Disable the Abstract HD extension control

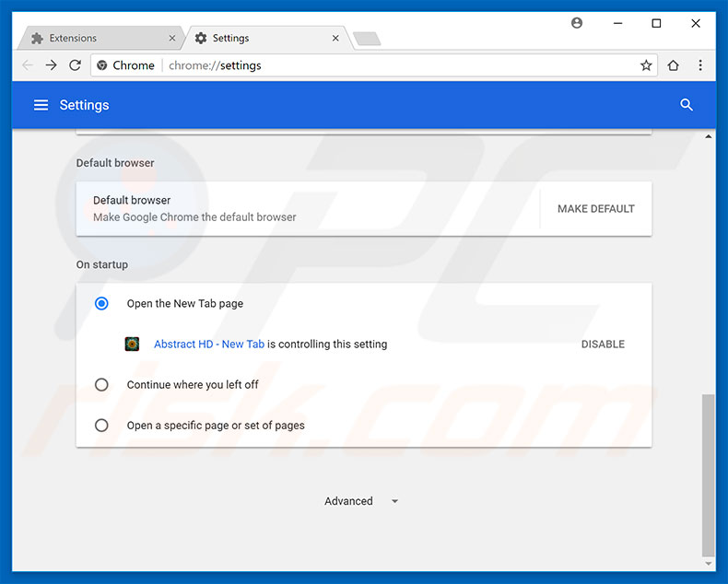point(603,344)
